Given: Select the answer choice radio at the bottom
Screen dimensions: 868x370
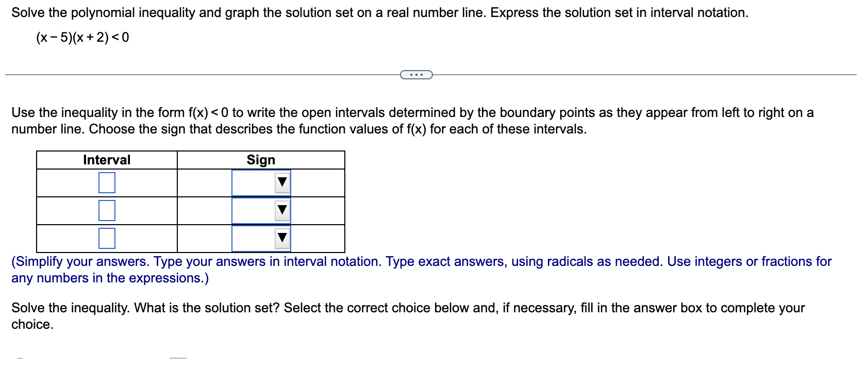Looking at the screenshot, I should click(21, 360).
